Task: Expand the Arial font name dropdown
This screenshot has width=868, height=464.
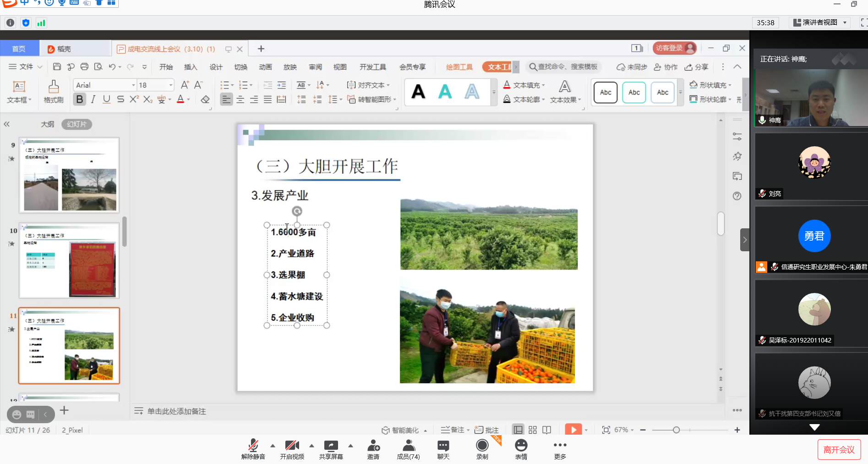Action: 133,85
